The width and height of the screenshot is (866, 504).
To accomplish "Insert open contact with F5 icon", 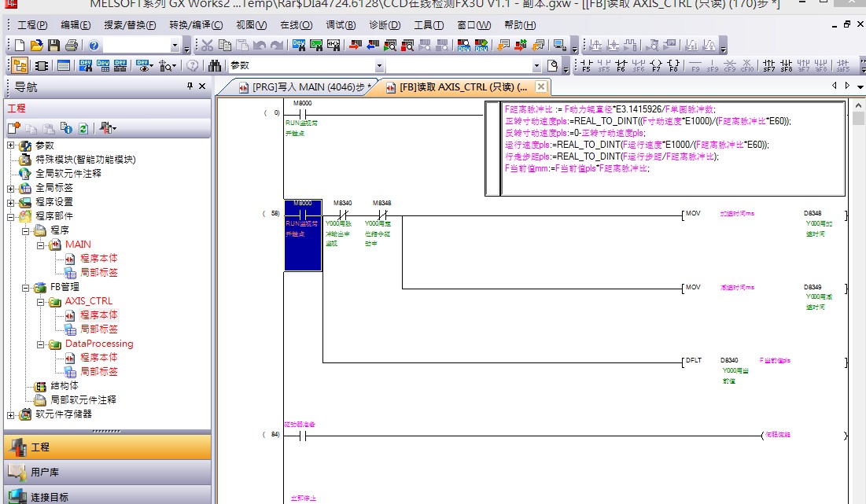I will click(x=587, y=66).
